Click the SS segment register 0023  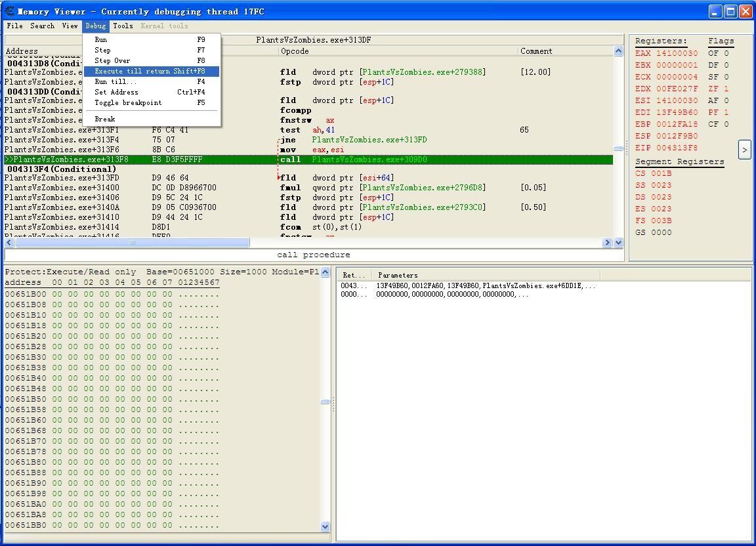coord(654,185)
